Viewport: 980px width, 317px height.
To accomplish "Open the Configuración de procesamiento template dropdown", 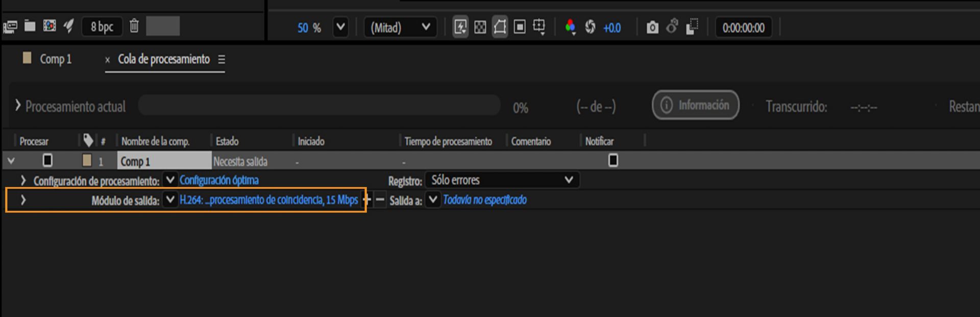I will pos(170,180).
